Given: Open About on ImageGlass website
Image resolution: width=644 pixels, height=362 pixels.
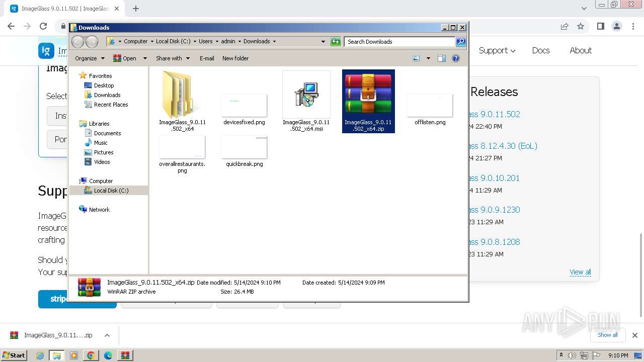Looking at the screenshot, I should [581, 50].
